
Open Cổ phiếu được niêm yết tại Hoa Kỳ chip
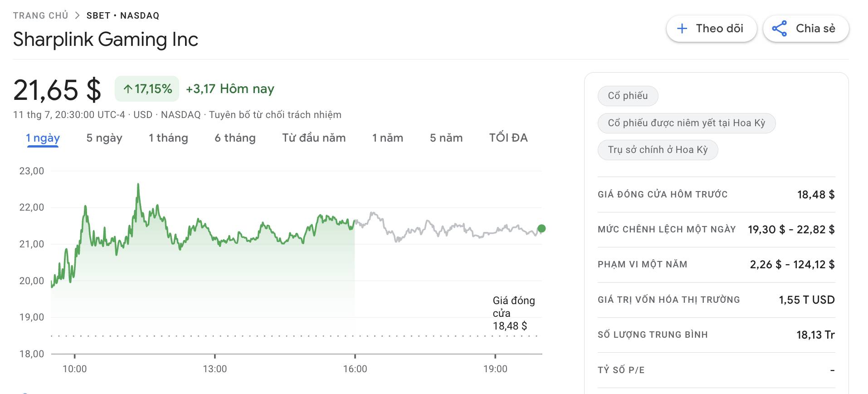tap(687, 123)
